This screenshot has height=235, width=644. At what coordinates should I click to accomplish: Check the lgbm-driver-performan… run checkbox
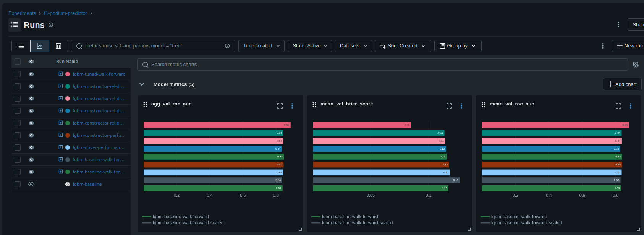coord(18,147)
